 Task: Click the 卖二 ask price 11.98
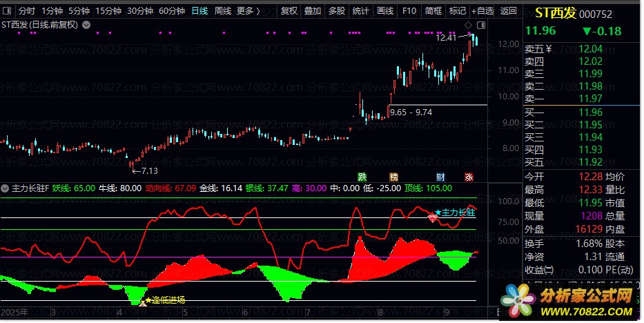pos(591,86)
